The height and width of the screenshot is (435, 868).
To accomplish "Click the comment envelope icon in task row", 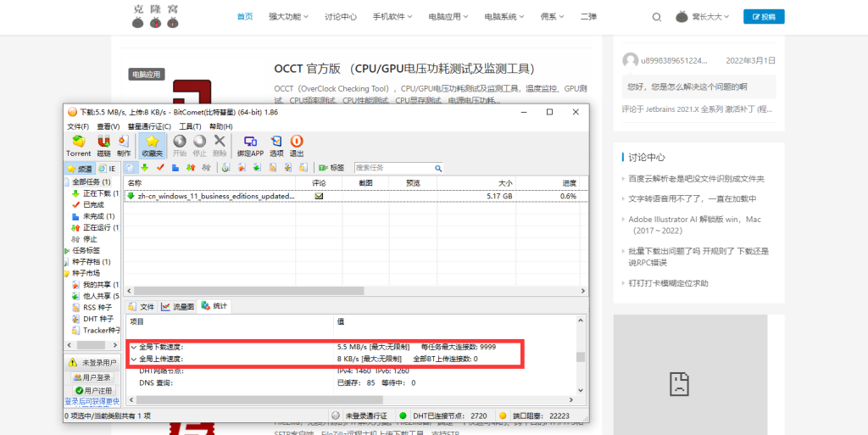I will tap(319, 196).
